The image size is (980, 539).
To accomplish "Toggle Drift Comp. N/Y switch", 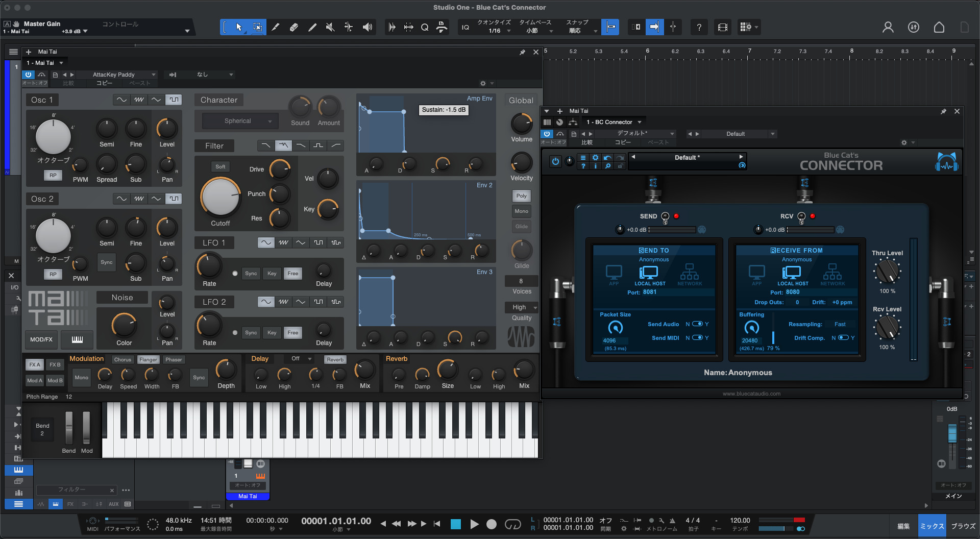I will click(843, 338).
